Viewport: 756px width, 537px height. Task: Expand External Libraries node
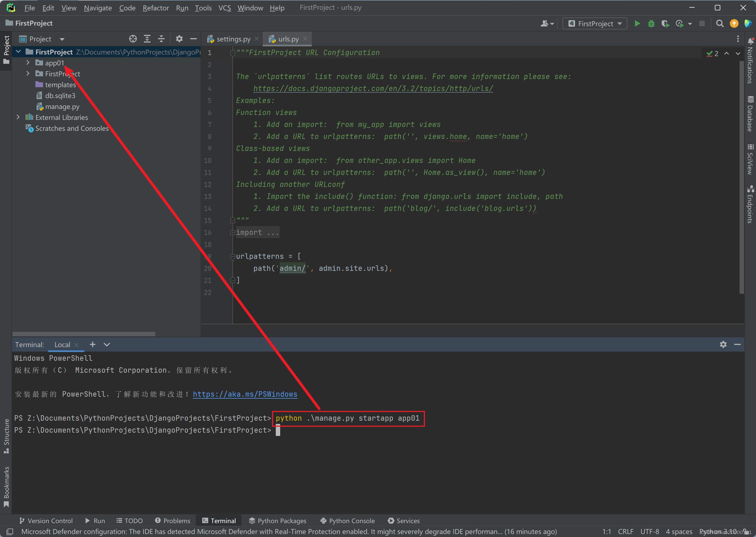point(18,117)
